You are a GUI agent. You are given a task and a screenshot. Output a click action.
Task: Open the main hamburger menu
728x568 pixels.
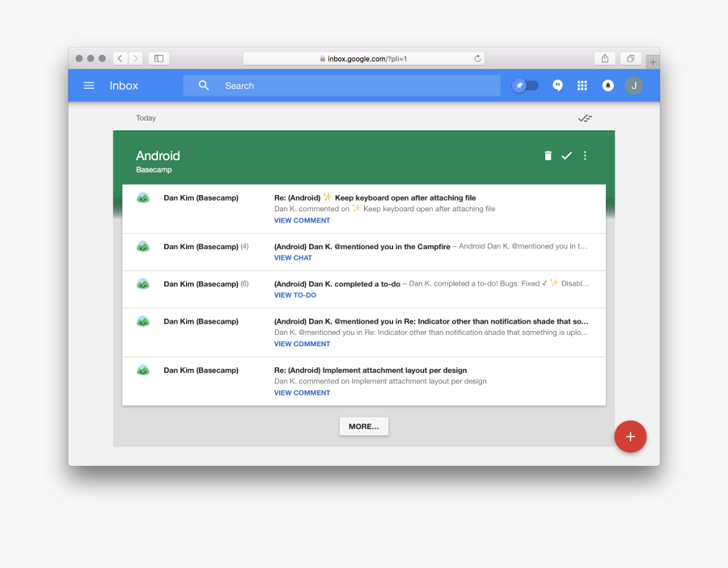(89, 86)
